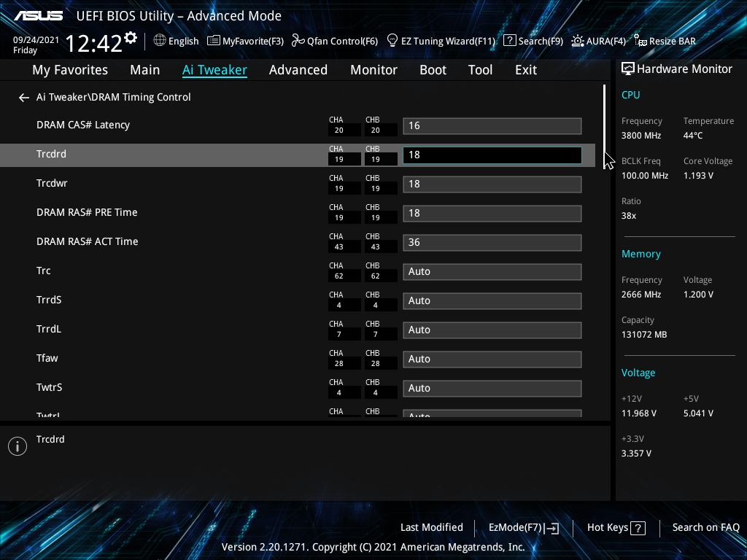Click the Tfaw CHB value 28
The height and width of the screenshot is (560, 747).
[376, 364]
